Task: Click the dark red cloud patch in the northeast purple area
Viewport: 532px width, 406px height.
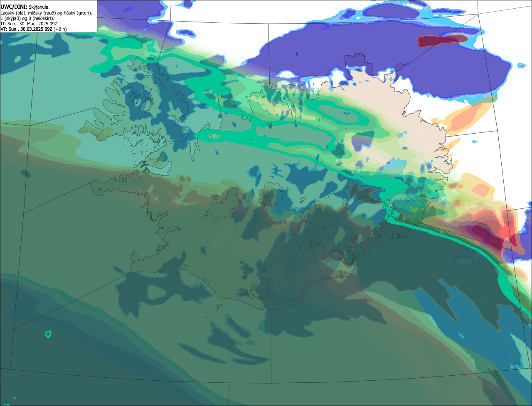Action: click(442, 41)
